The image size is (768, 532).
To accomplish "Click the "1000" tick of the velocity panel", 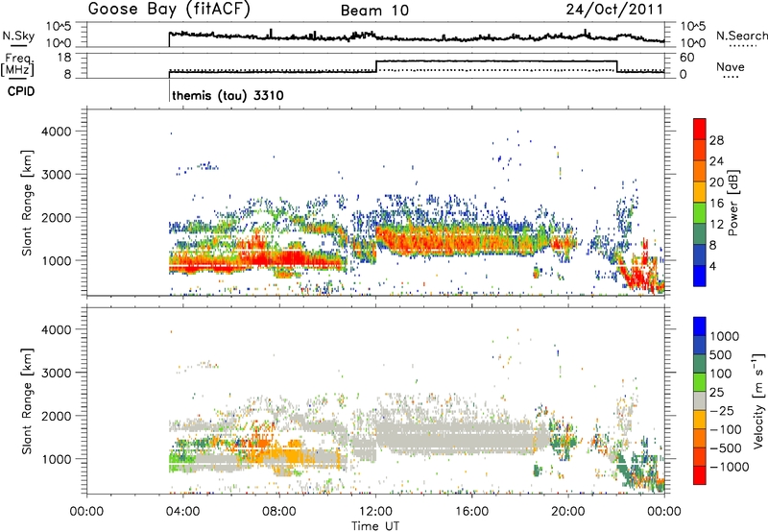I will tap(56, 459).
